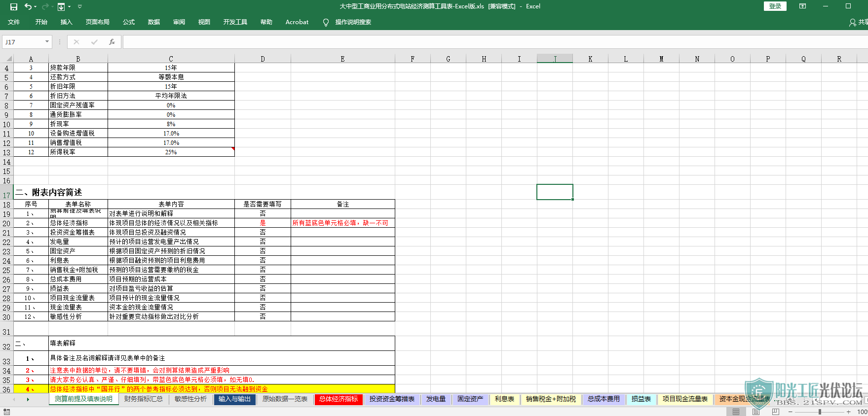Switch to sheet tab 发电量
The width and height of the screenshot is (868, 416).
click(x=436, y=399)
